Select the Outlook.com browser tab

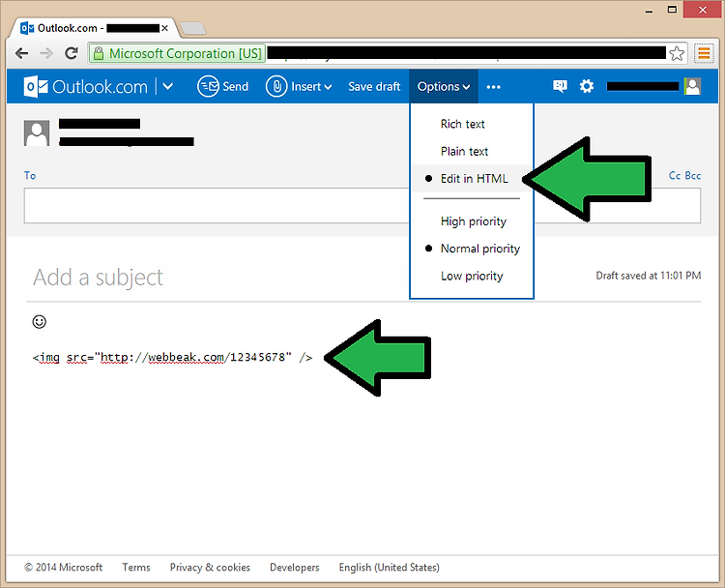[93, 28]
